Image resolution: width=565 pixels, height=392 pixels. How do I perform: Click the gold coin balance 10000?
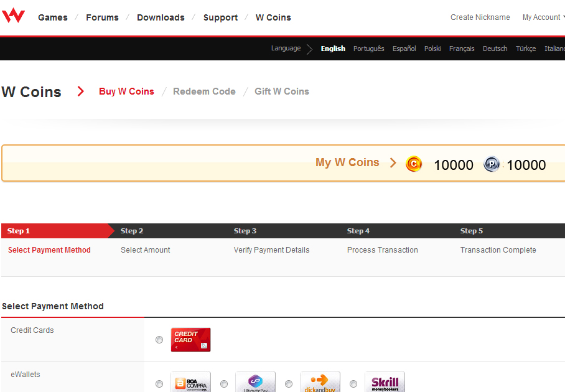pos(454,165)
